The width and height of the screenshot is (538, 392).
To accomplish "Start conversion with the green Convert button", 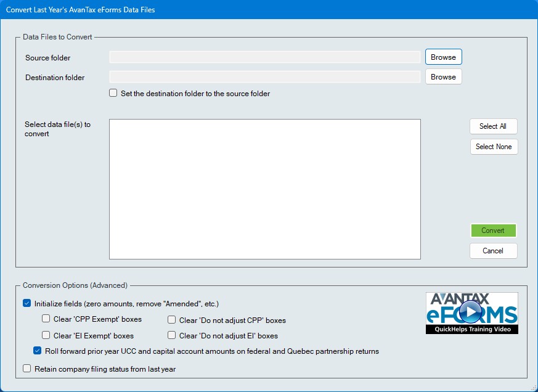I will 493,231.
